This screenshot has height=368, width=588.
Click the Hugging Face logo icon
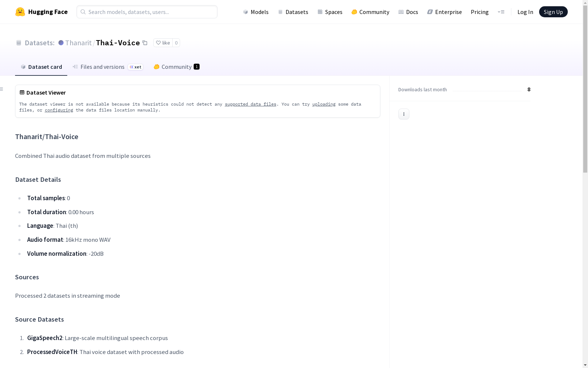point(20,12)
